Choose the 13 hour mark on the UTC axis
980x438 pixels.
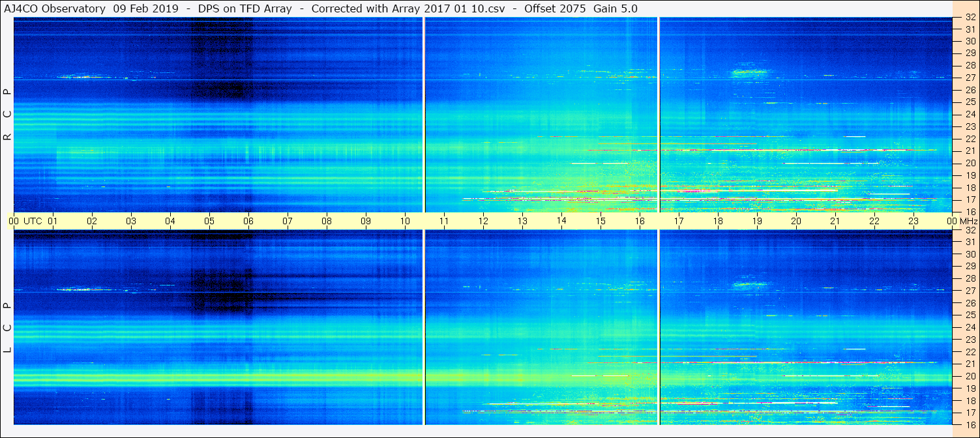(522, 221)
